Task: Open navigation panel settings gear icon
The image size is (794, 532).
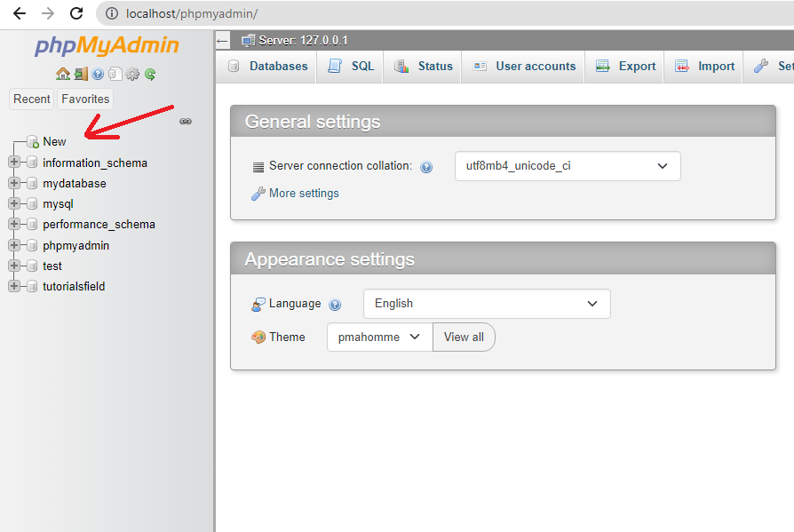Action: [132, 74]
